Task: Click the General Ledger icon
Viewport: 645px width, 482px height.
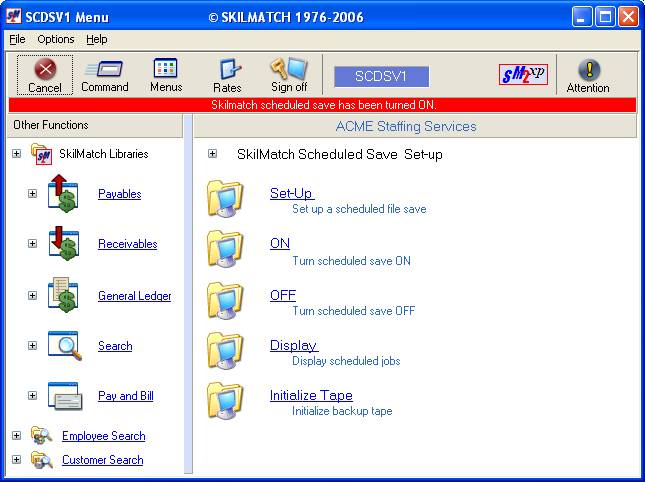Action: pos(63,295)
